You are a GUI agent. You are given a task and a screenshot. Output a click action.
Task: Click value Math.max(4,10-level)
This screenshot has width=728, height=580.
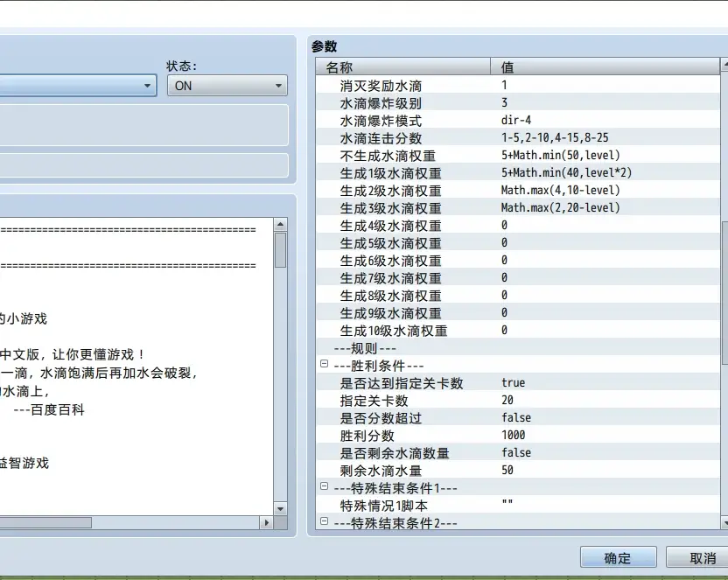[560, 190]
